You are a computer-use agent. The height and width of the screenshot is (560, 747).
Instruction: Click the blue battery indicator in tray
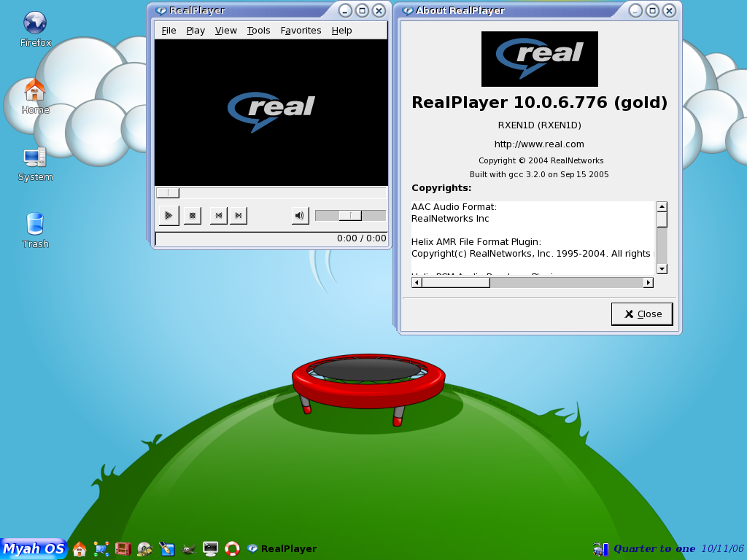click(605, 549)
